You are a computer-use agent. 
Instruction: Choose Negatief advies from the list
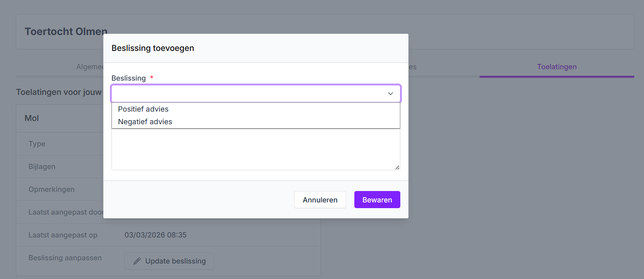click(145, 122)
